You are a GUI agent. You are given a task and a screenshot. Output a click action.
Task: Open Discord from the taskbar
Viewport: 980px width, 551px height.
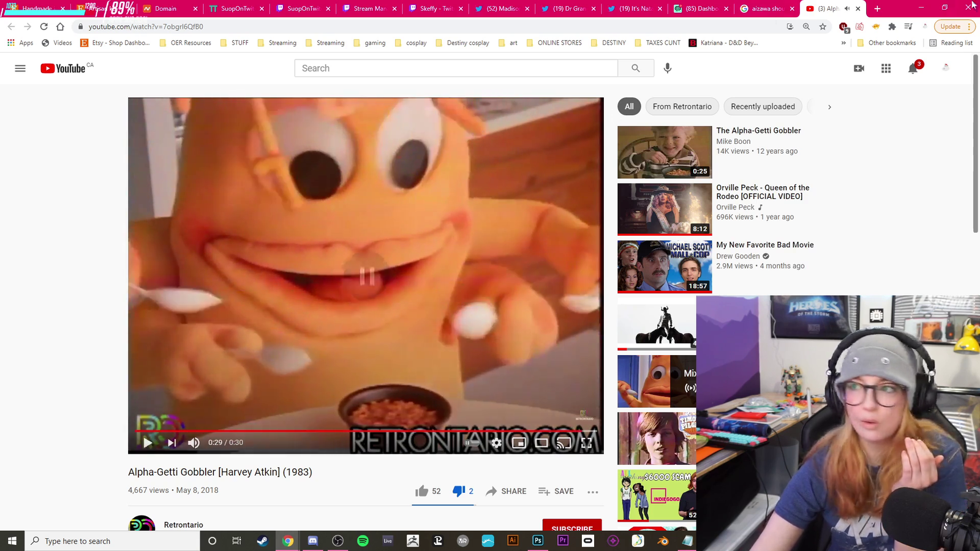(x=312, y=541)
